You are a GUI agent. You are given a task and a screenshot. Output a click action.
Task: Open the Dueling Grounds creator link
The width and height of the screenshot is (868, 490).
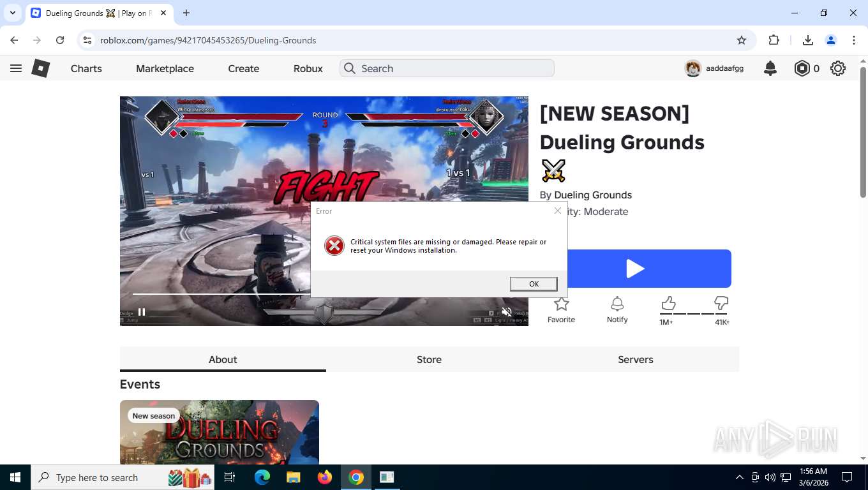[593, 195]
